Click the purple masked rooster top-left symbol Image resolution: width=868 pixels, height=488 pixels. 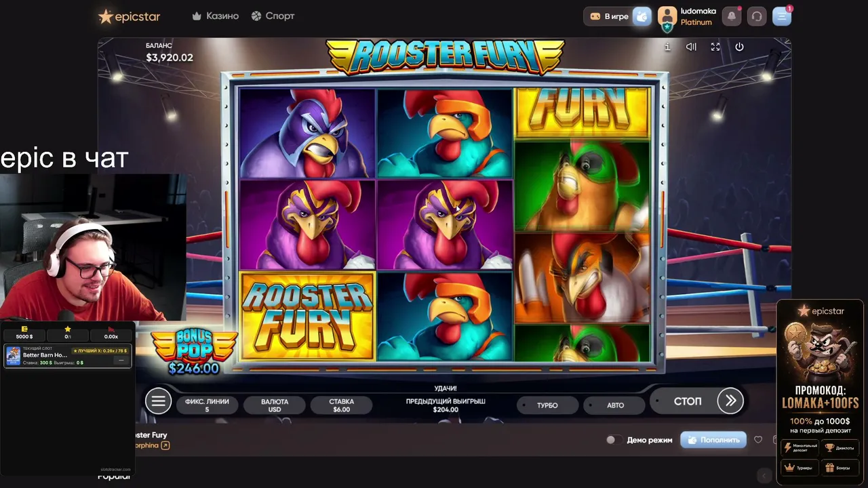(307, 134)
